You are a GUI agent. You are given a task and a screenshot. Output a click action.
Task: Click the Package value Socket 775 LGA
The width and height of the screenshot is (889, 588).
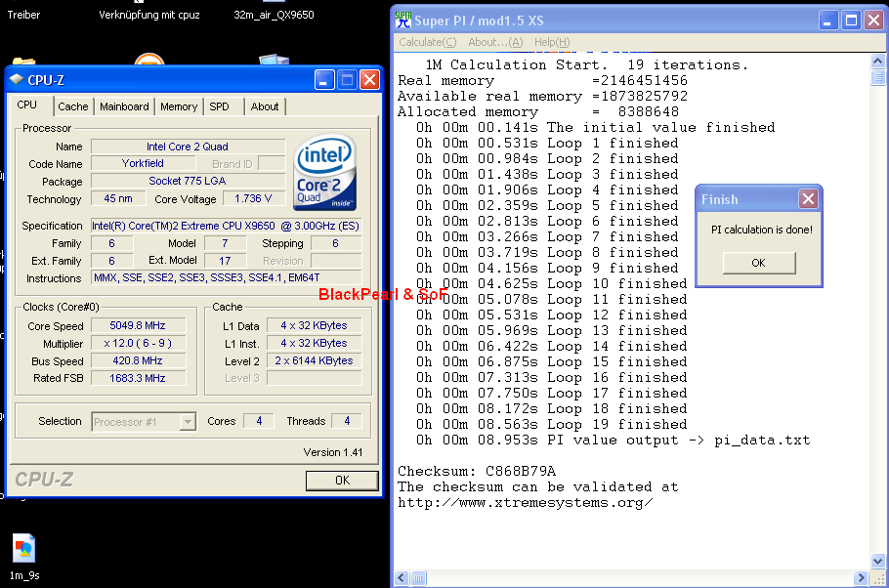188,181
